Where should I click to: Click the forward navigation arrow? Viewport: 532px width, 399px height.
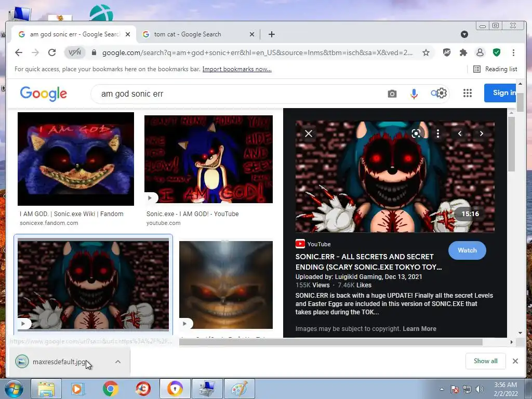[x=35, y=52]
